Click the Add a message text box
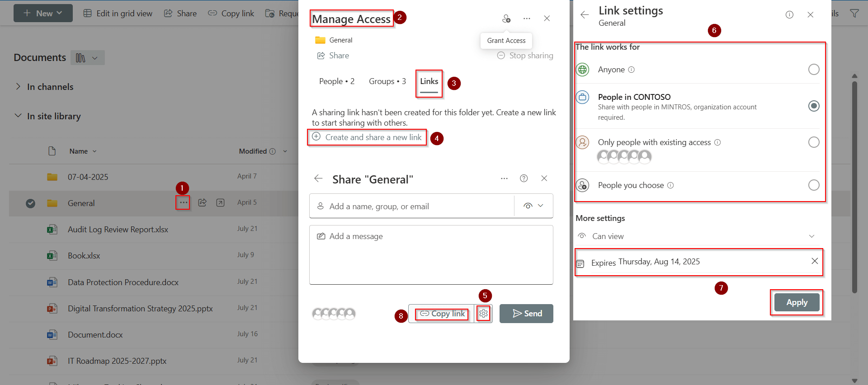 [x=431, y=255]
